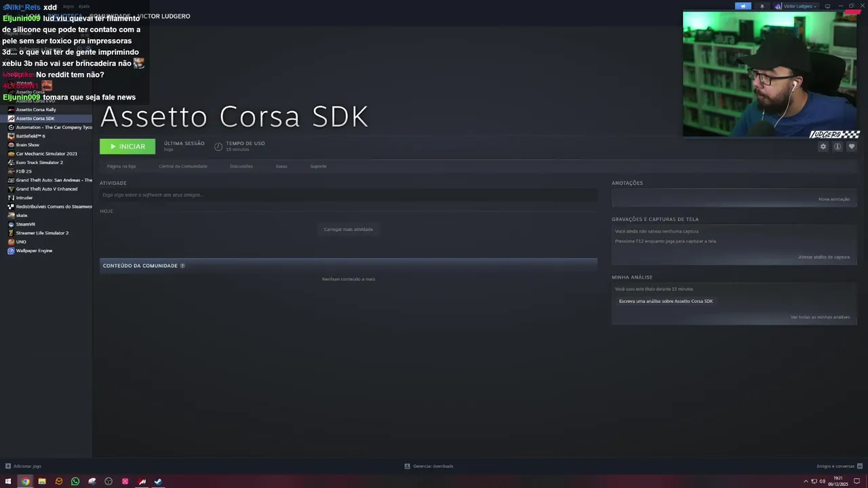Switch to Big Picture mode monitor icon
The width and height of the screenshot is (868, 488).
pos(827,6)
